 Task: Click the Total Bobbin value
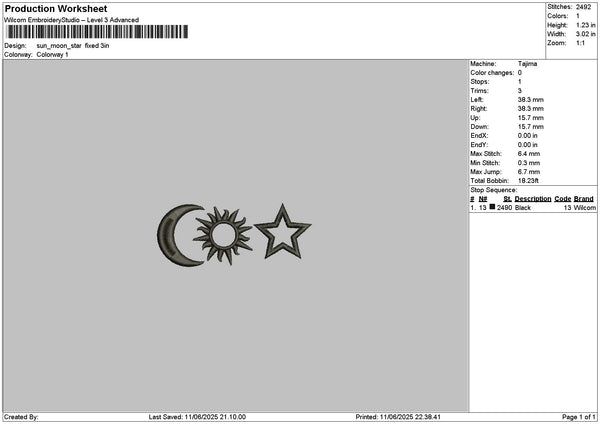pos(528,181)
